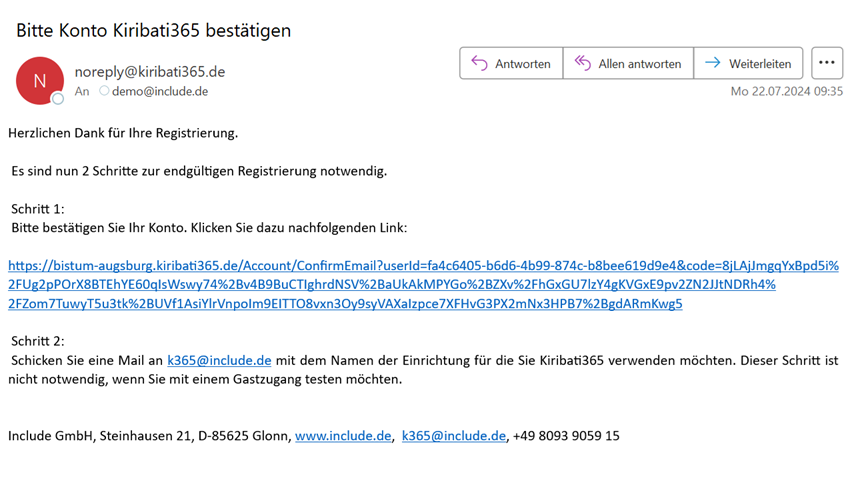The width and height of the screenshot is (857, 486).
Task: Click the footer k365@include.de email link
Action: pos(453,436)
